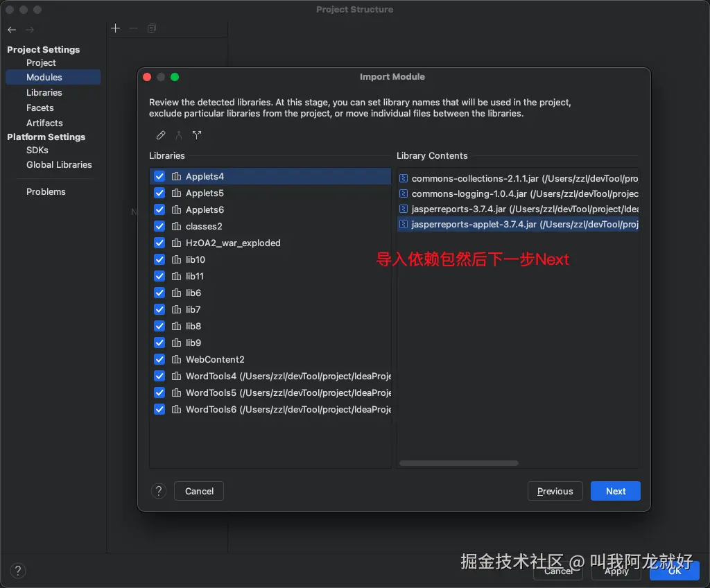Viewport: 710px width, 588px height.
Task: Click the copy module icon
Action: pos(152,28)
